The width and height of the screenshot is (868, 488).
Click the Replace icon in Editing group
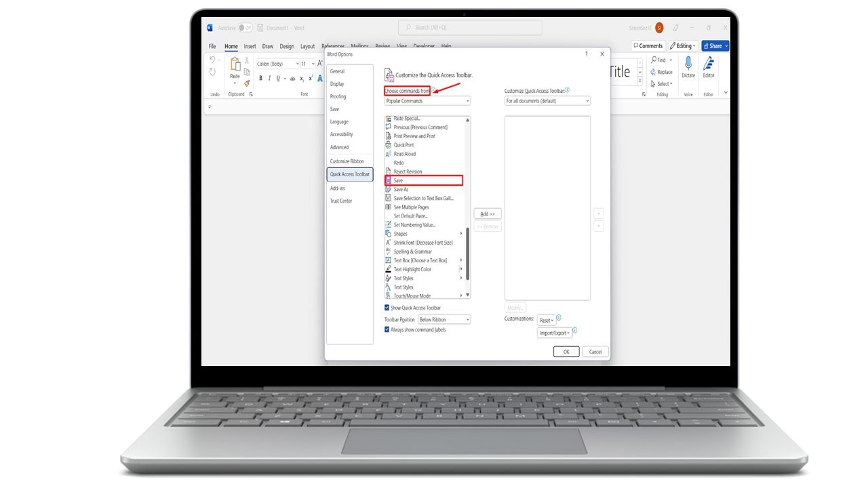(x=654, y=72)
